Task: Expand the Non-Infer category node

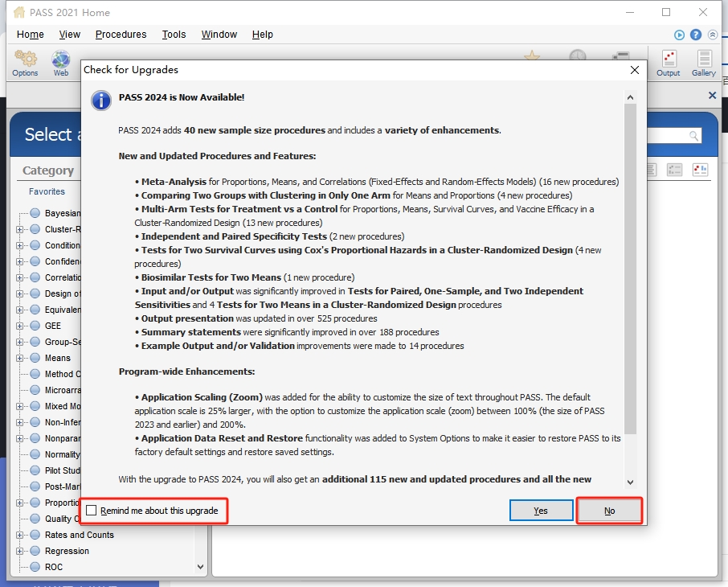Action: (x=19, y=422)
